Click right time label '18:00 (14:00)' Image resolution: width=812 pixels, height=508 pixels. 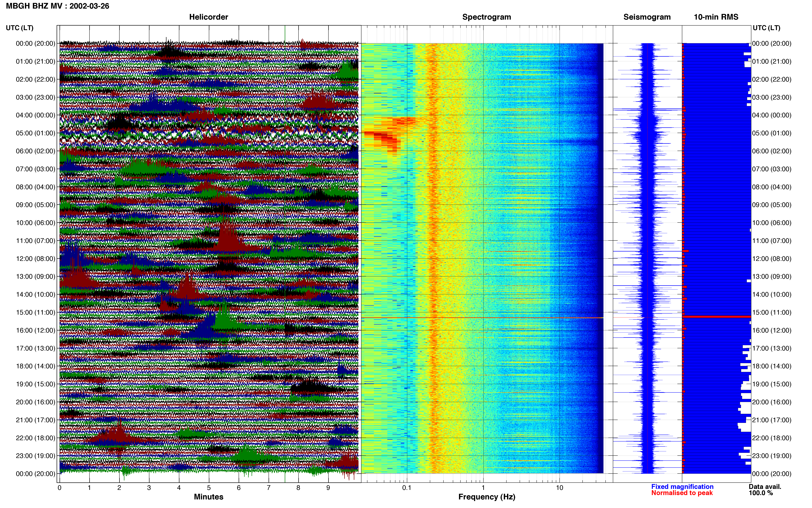[x=772, y=366]
